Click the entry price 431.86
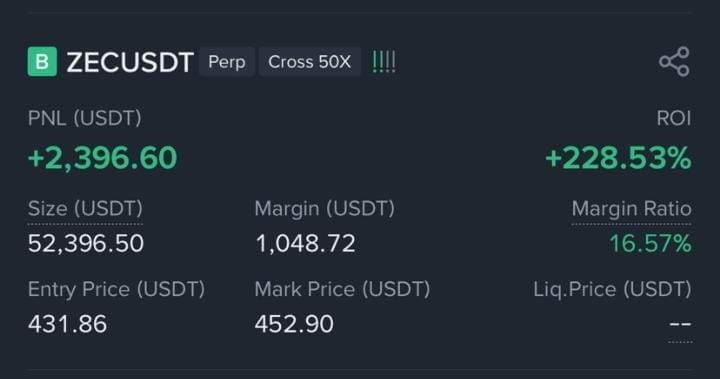Image resolution: width=720 pixels, height=379 pixels. 68,324
